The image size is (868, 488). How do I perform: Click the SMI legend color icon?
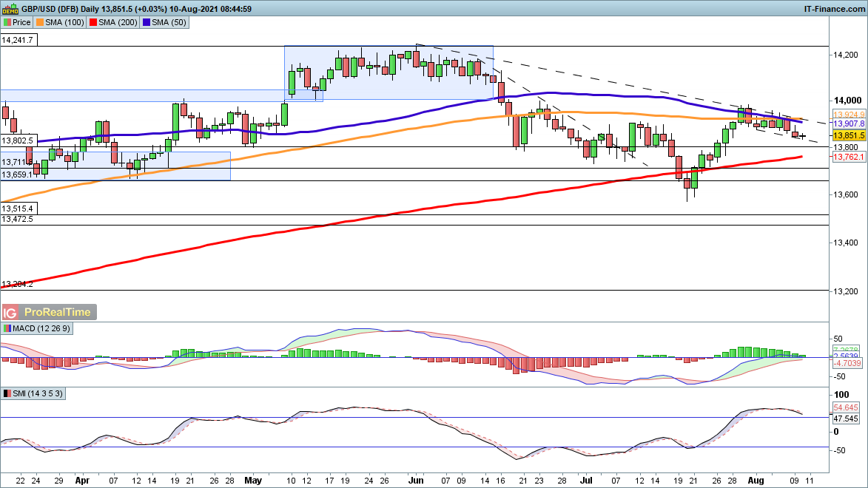7,394
